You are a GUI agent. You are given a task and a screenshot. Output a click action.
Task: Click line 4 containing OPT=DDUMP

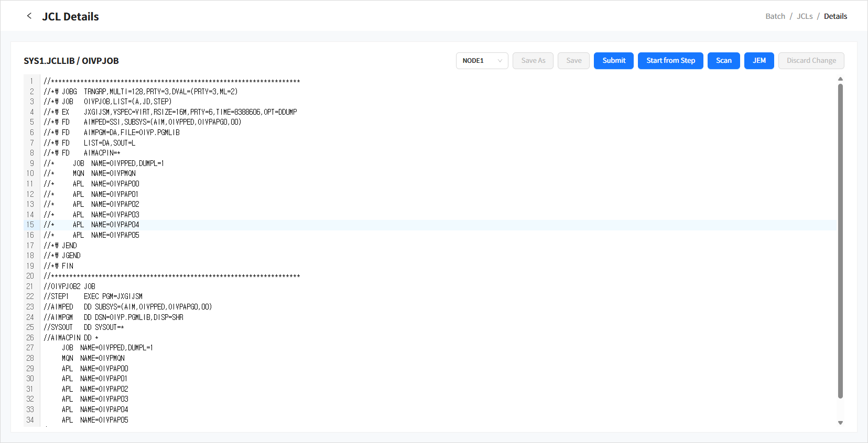click(x=190, y=112)
